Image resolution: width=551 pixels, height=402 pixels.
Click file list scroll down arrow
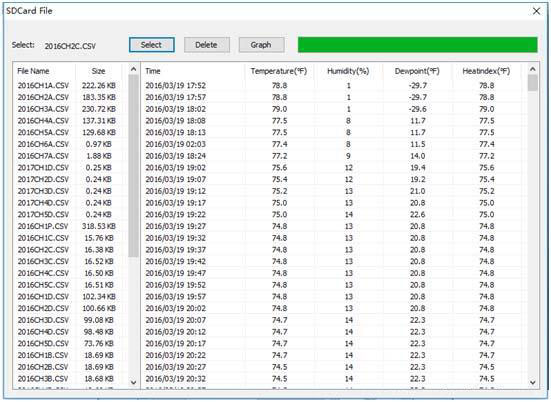pos(134,382)
